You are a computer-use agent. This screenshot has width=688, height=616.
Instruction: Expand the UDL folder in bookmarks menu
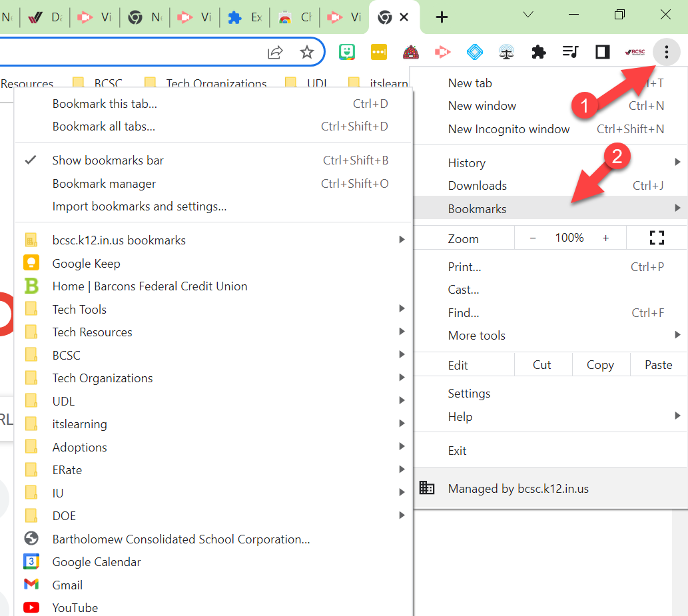(x=214, y=402)
